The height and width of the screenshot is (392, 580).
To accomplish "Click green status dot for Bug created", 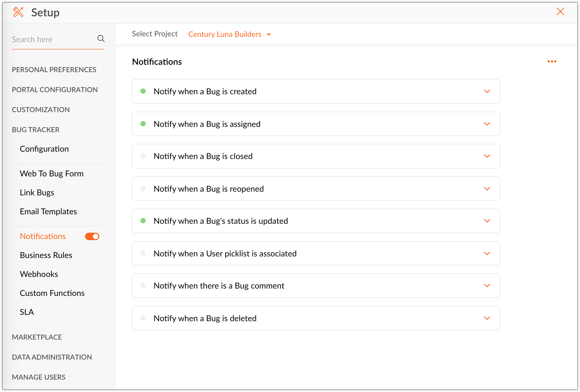I will pyautogui.click(x=143, y=91).
